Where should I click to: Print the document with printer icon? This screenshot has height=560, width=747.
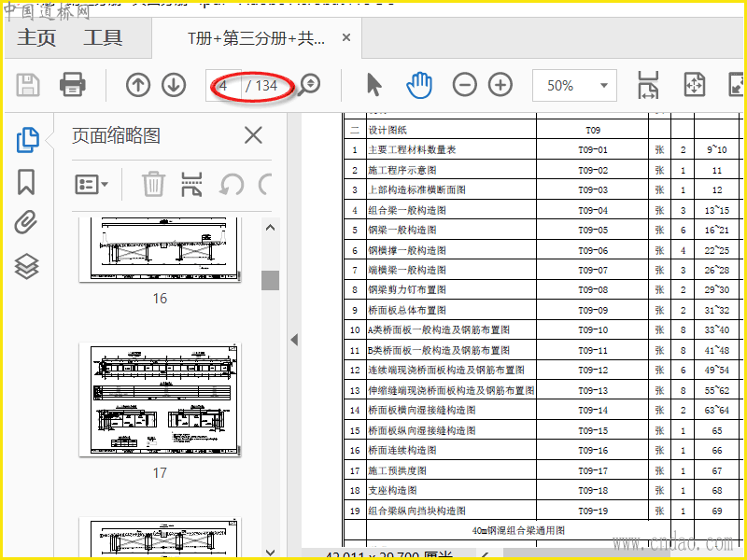click(73, 84)
